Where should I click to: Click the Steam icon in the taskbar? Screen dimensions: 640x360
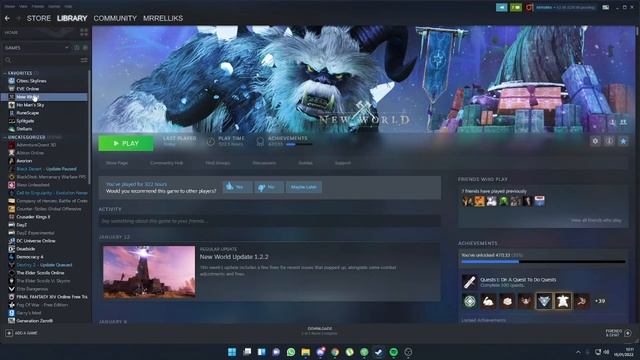click(x=379, y=352)
